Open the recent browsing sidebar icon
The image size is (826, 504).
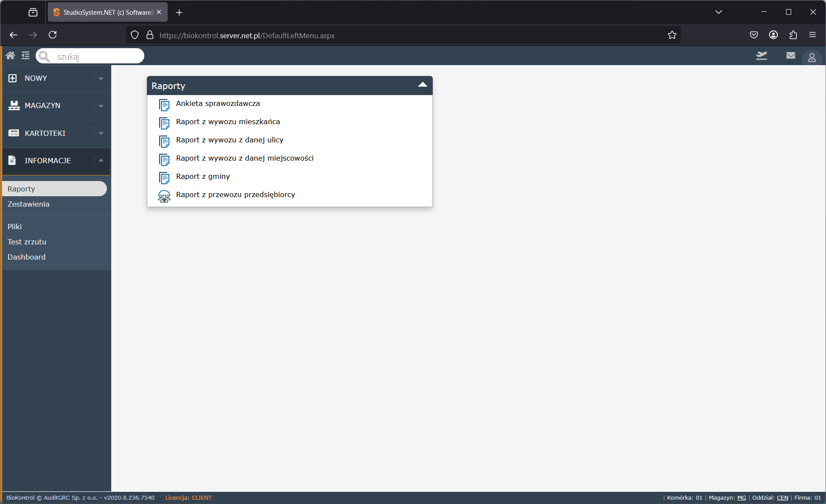click(x=33, y=12)
